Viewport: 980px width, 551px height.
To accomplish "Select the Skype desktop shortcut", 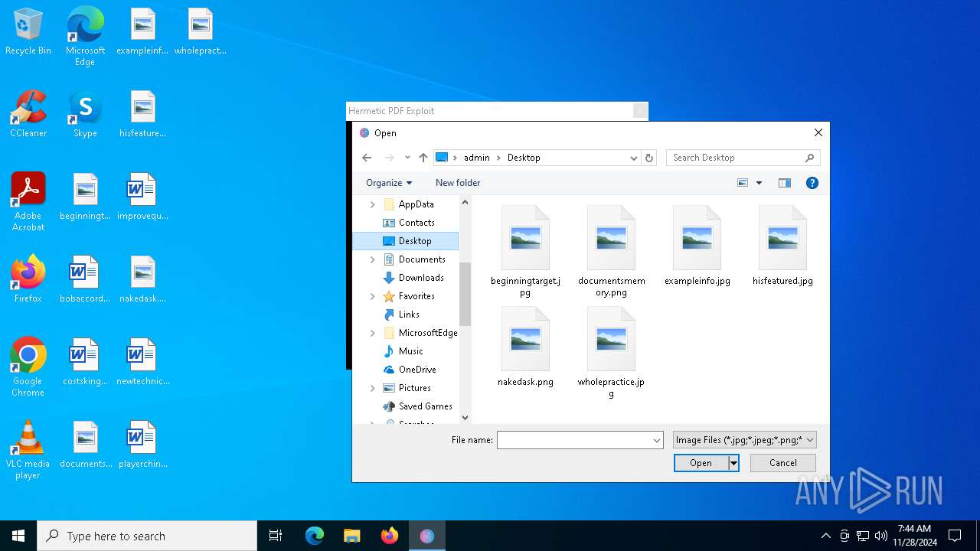I will pyautogui.click(x=85, y=115).
